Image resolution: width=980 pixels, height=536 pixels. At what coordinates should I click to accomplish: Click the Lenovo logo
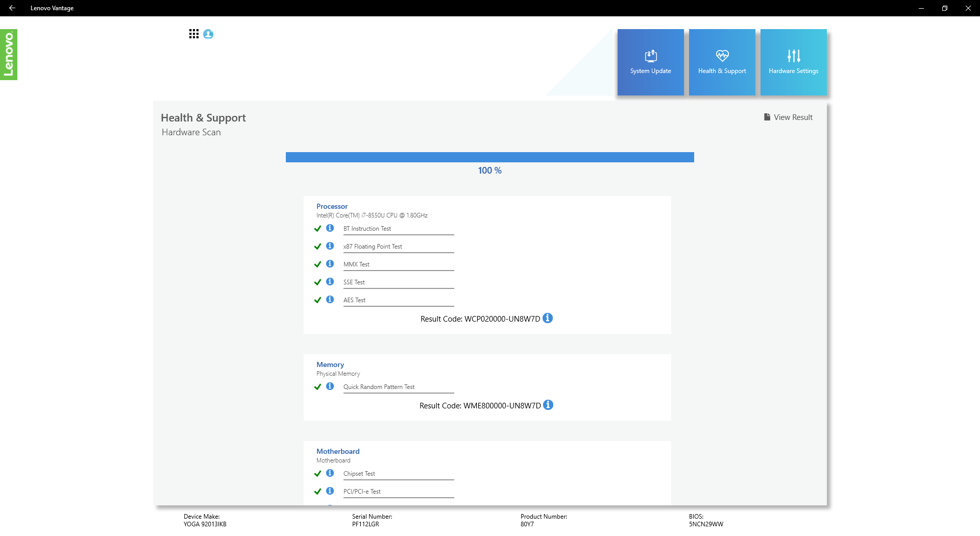click(9, 55)
